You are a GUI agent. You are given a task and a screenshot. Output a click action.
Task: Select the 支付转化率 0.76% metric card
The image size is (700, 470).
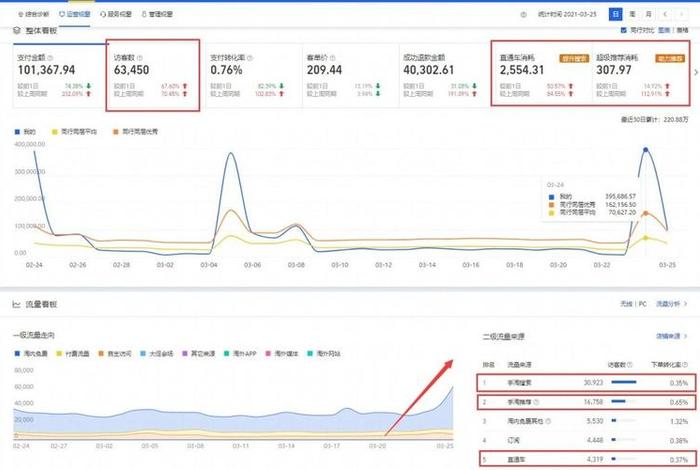pyautogui.click(x=254, y=75)
